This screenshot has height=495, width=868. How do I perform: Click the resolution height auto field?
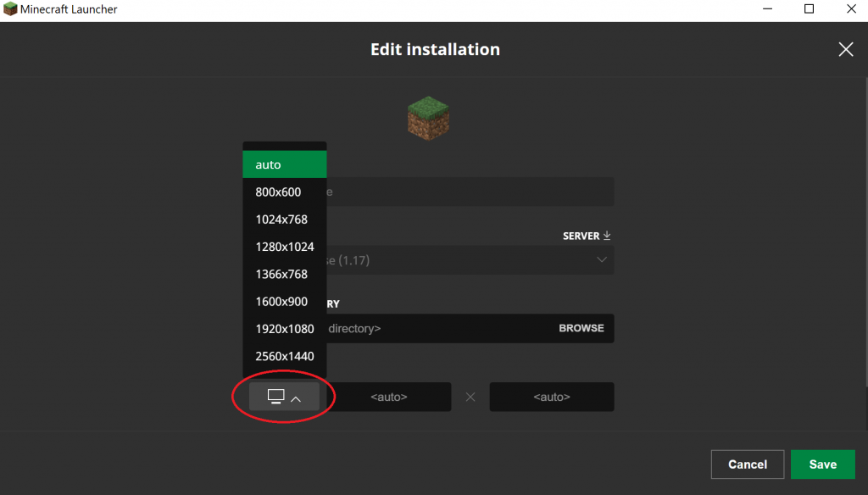tap(551, 397)
